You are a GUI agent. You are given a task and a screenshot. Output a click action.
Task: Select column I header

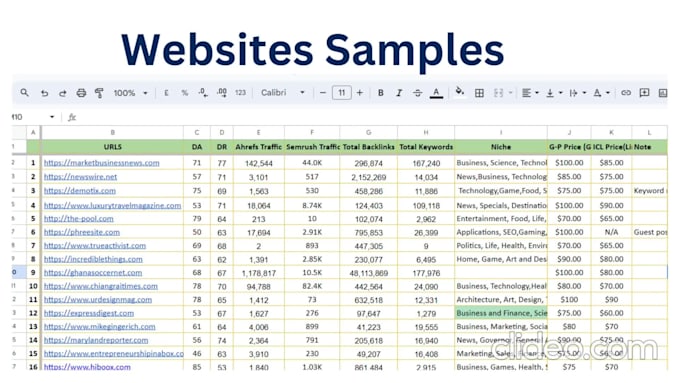point(501,132)
